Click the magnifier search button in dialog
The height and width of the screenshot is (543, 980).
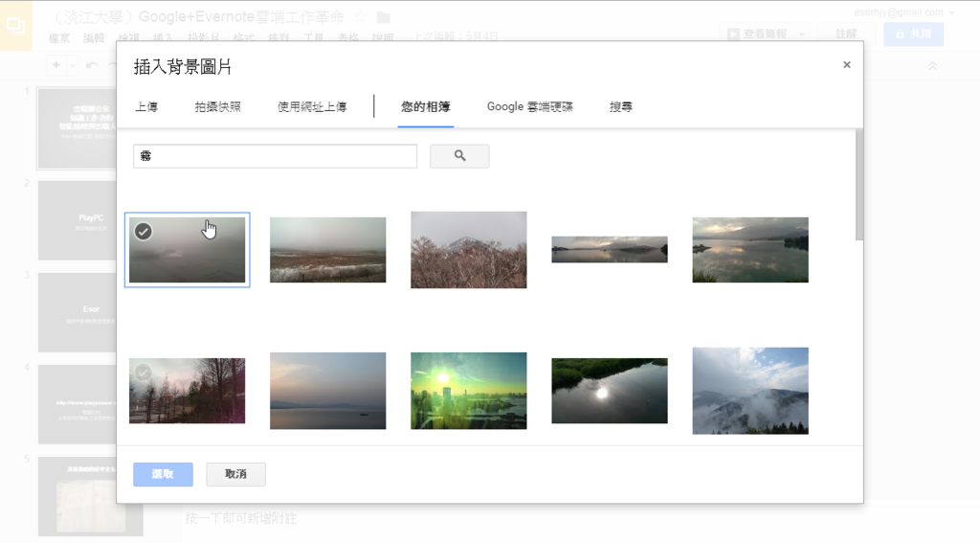tap(459, 156)
